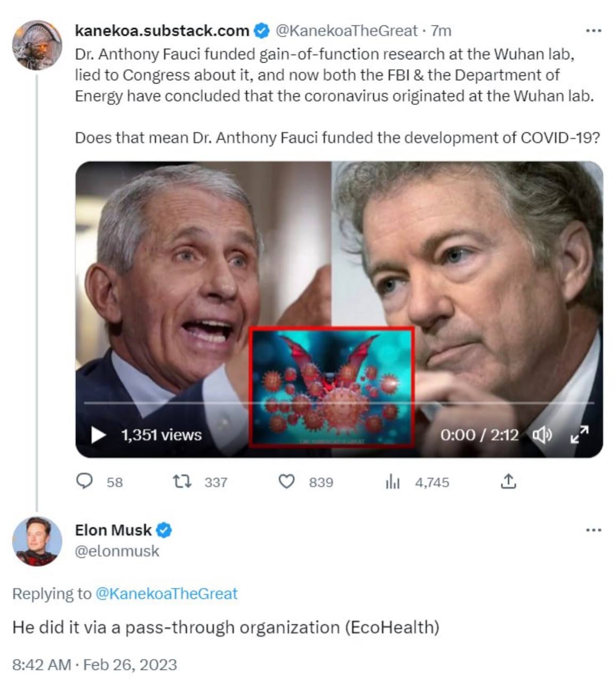Play the video in the tweet
Image resolution: width=616 pixels, height=683 pixels.
[99, 435]
